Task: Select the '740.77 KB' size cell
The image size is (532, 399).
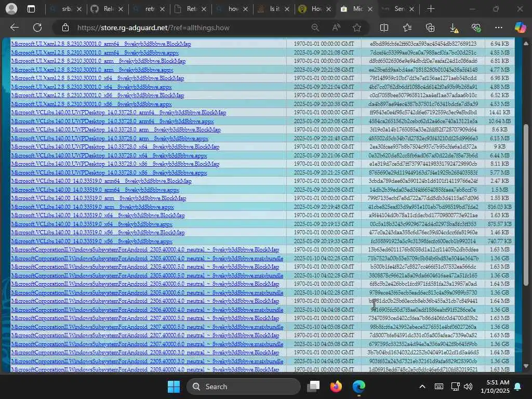Action: pyautogui.click(x=499, y=241)
